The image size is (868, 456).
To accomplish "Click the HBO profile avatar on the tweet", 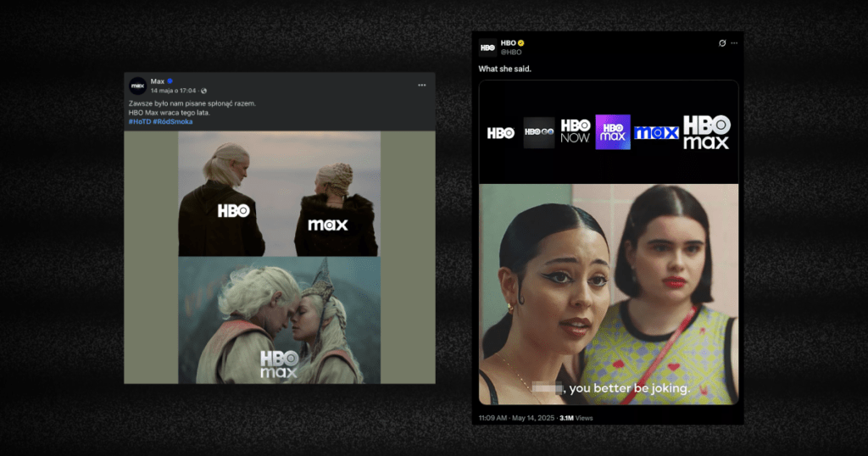I will (x=487, y=47).
